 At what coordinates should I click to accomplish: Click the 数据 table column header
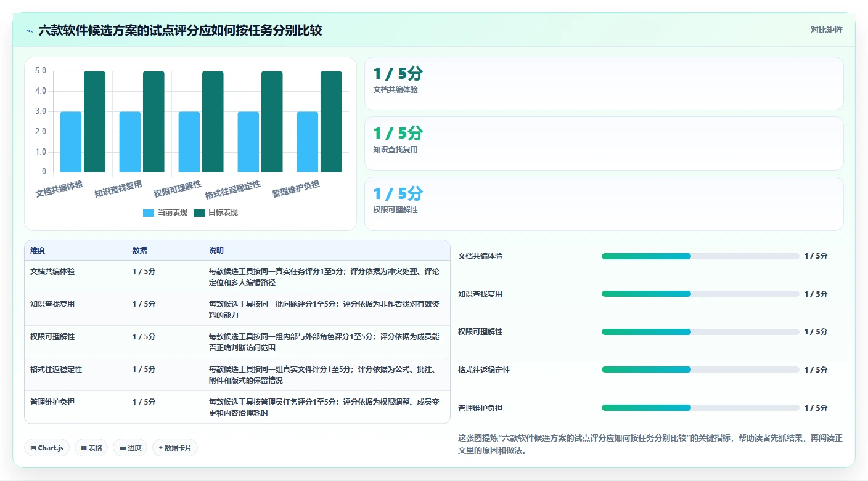(x=139, y=251)
